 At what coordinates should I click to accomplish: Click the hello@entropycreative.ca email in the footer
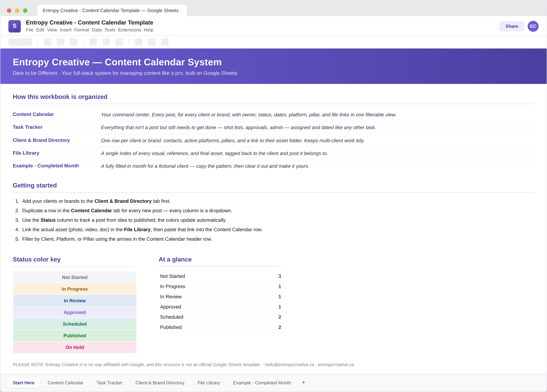tap(289, 365)
